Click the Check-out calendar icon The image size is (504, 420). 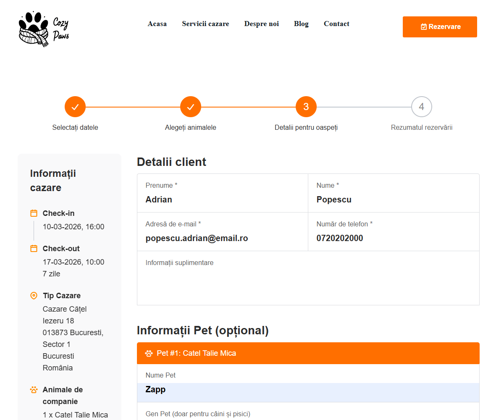[34, 248]
